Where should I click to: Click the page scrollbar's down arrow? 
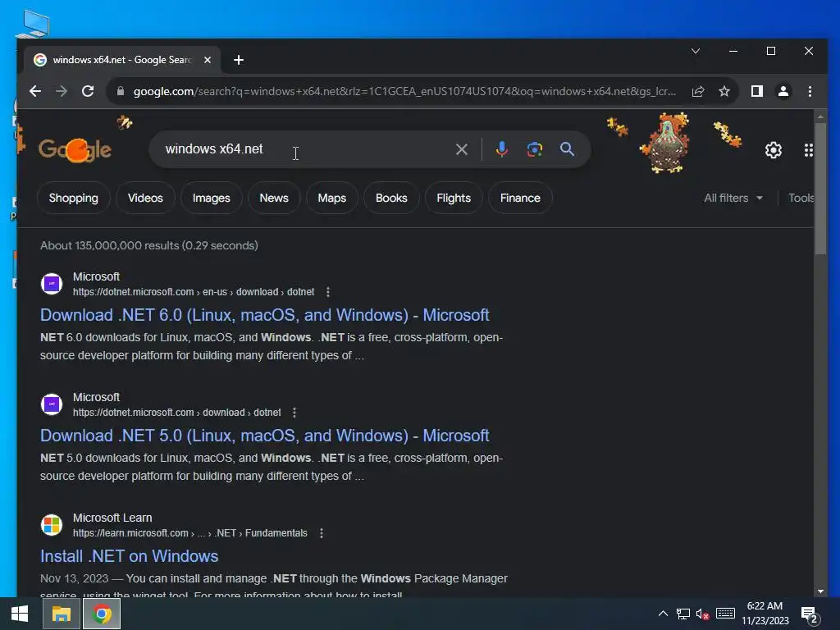(x=820, y=591)
